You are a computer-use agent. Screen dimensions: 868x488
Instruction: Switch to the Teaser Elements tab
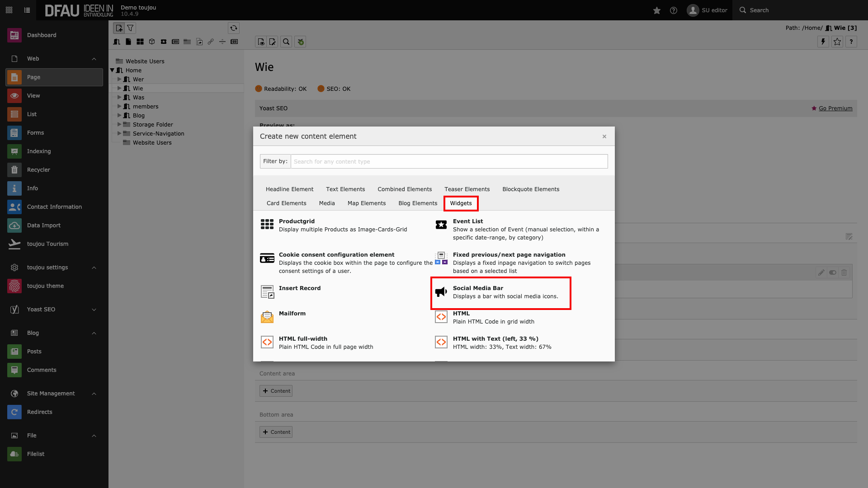click(x=467, y=189)
